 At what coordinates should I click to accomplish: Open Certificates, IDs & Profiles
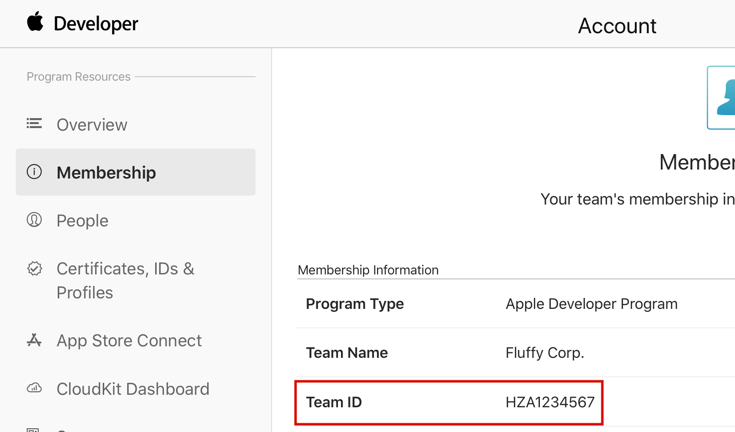(125, 281)
